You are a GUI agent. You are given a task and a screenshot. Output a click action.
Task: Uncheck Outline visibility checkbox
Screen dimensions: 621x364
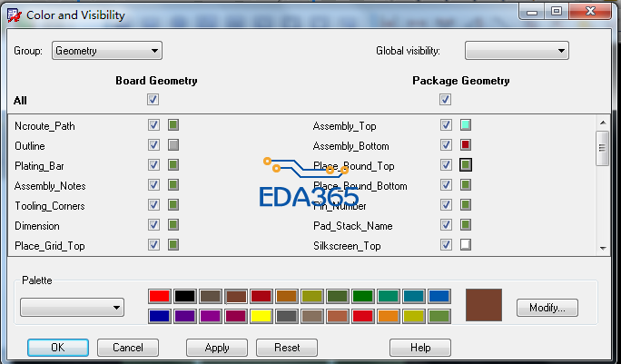coord(153,145)
